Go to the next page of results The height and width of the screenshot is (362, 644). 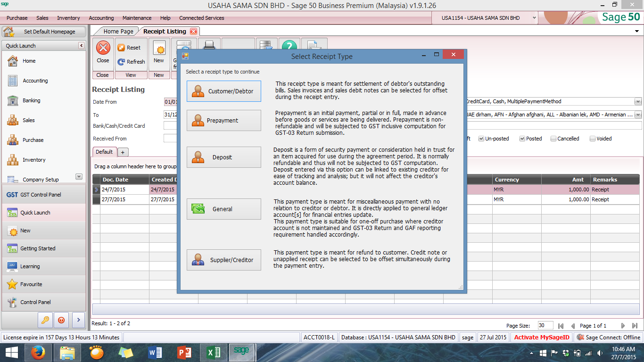click(x=623, y=326)
